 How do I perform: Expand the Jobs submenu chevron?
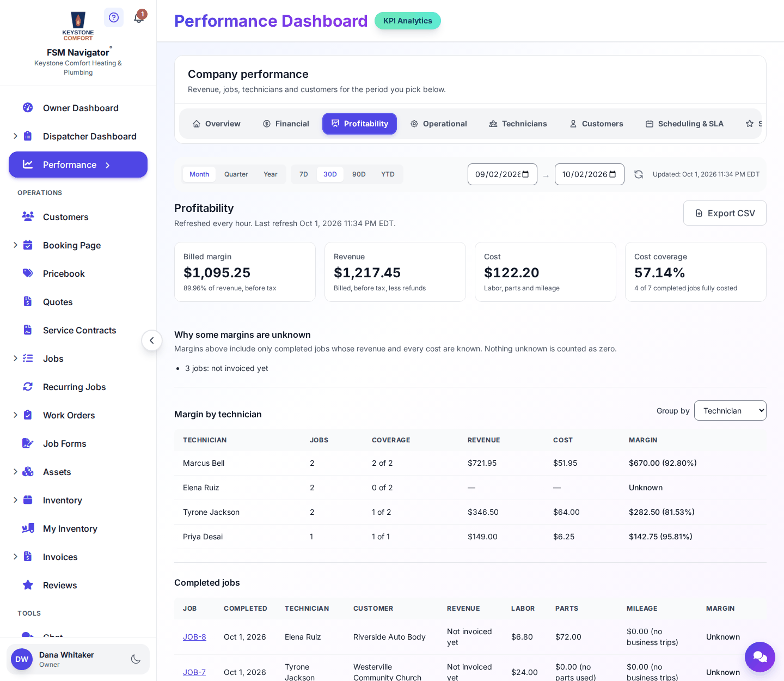15,358
